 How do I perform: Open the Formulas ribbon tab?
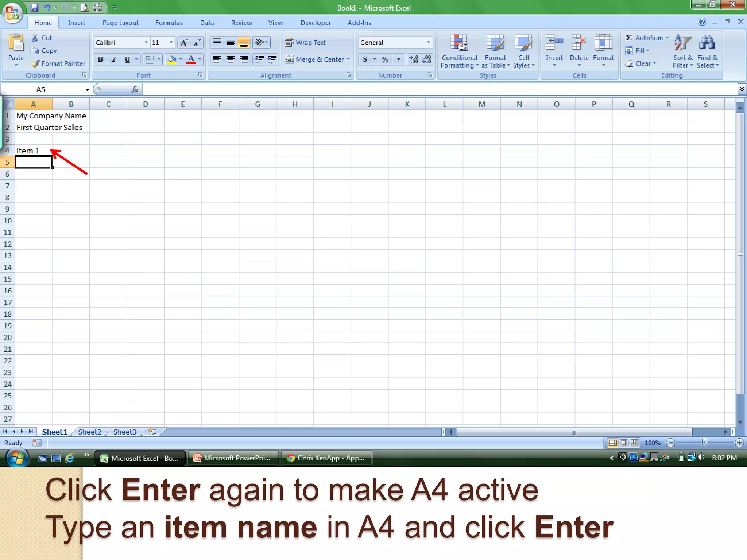tap(169, 23)
